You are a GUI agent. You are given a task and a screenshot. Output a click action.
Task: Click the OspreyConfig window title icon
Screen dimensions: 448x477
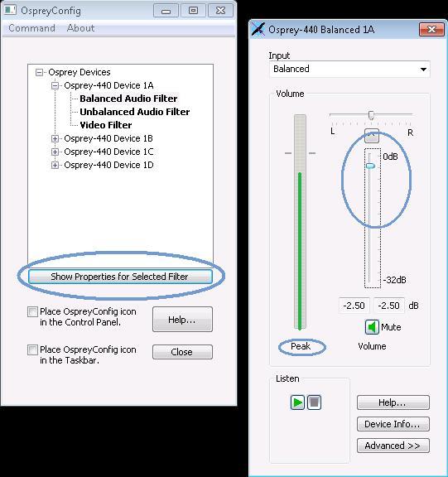click(x=10, y=10)
